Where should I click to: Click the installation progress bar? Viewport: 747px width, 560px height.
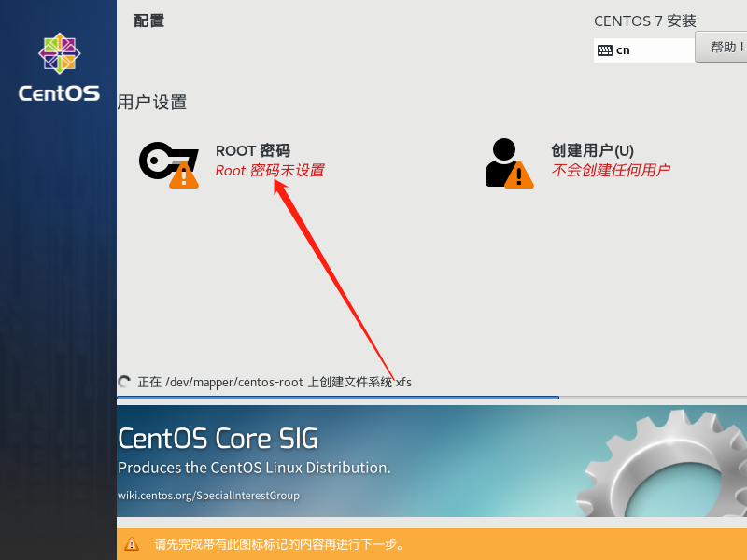coord(431,398)
